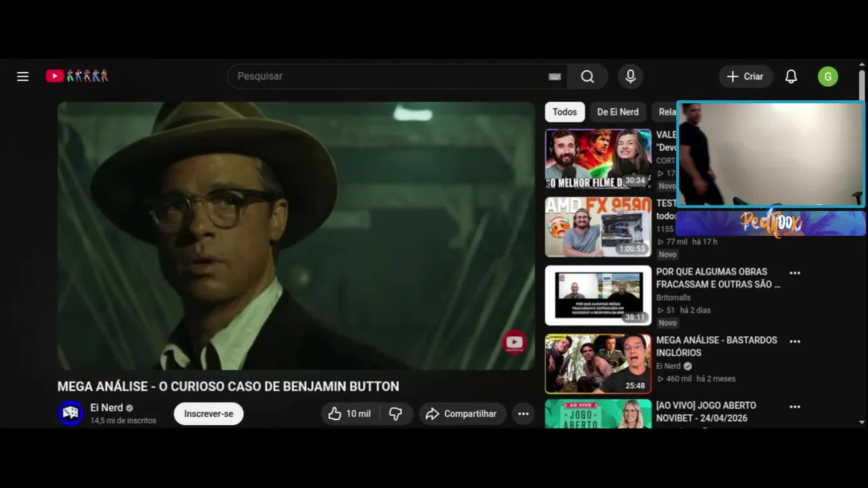Open the on-screen keyboard icon
Screen dimensions: 868x488
[555, 77]
